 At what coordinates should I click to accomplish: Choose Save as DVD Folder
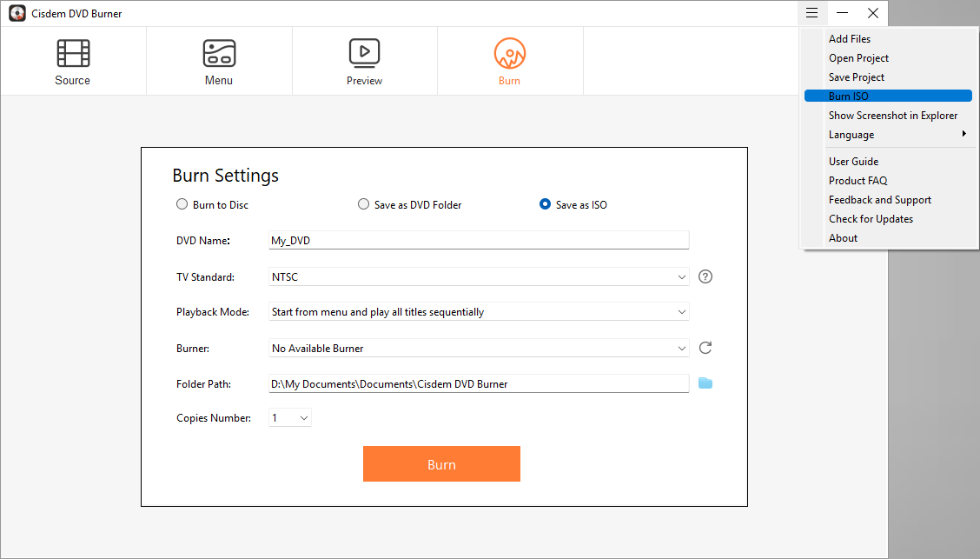(x=363, y=203)
